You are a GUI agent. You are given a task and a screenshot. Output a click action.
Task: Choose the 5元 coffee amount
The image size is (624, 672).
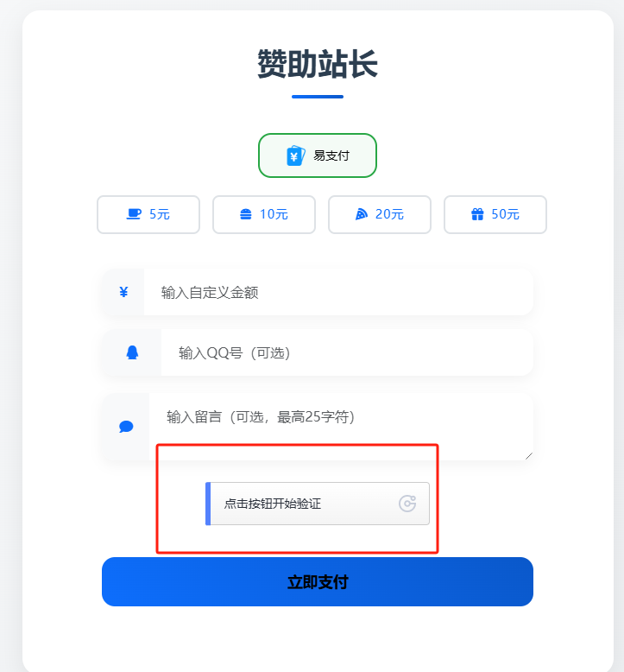148,215
